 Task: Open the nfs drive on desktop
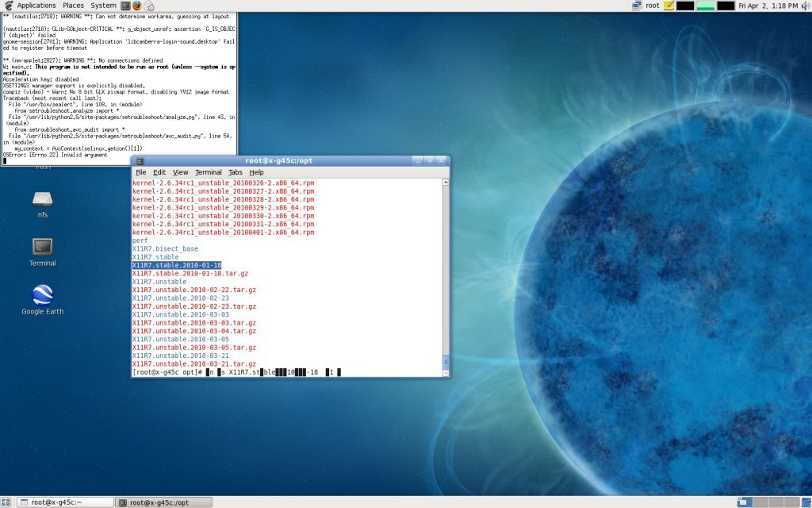[x=42, y=198]
